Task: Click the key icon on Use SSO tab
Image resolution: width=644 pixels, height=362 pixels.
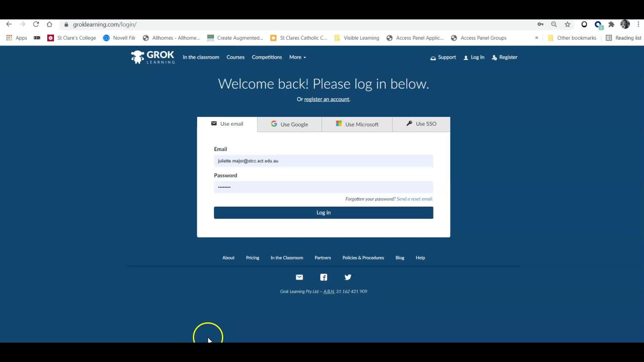Action: (x=409, y=123)
